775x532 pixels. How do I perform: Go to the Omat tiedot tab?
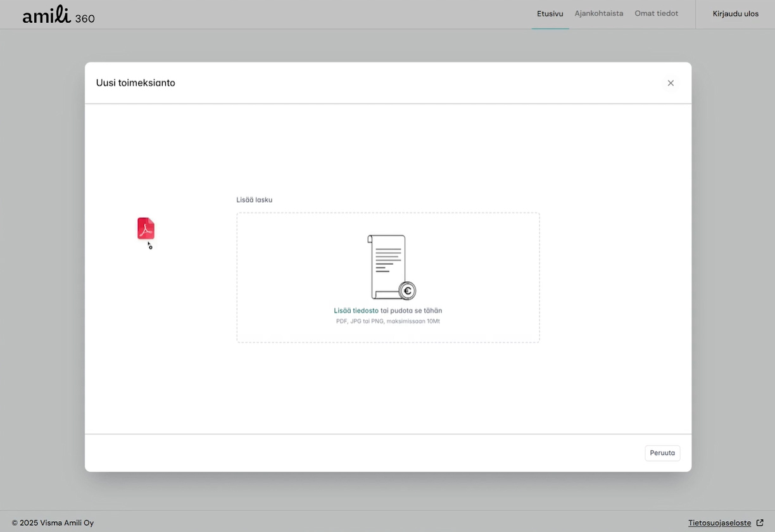coord(656,13)
